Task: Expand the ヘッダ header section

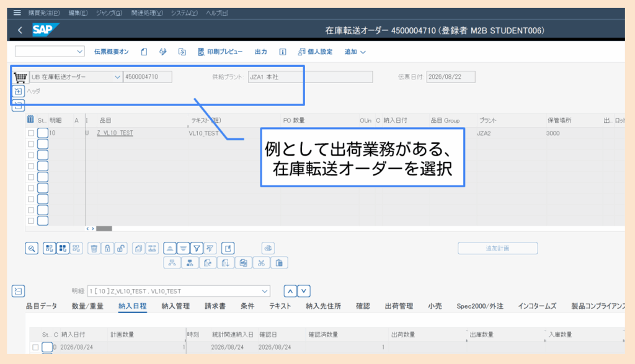Action: pos(18,91)
